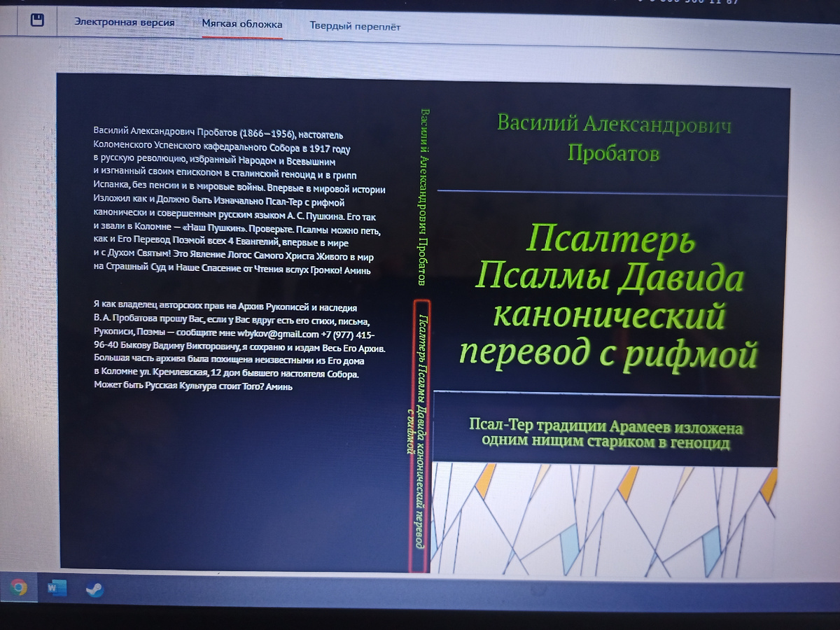Switch to the Электронная версия tab
Viewport: 840px width, 630px height.
[x=125, y=22]
